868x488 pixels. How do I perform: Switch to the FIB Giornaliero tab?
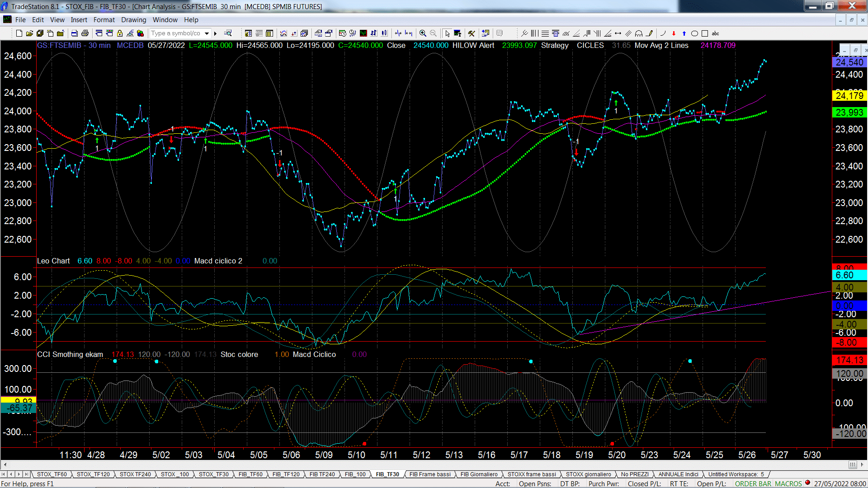pos(479,474)
